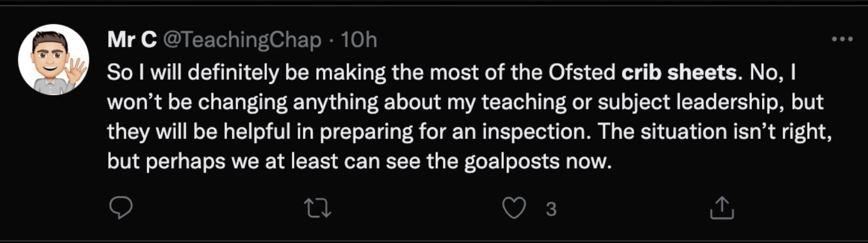
Task: Click the reply speech bubble icon
Action: (x=121, y=208)
